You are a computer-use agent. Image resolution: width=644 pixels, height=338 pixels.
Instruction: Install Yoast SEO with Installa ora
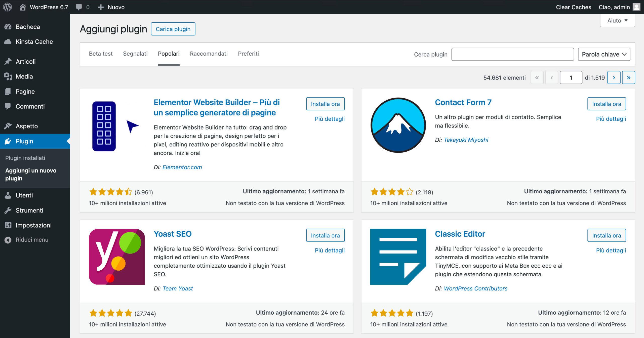pos(325,235)
